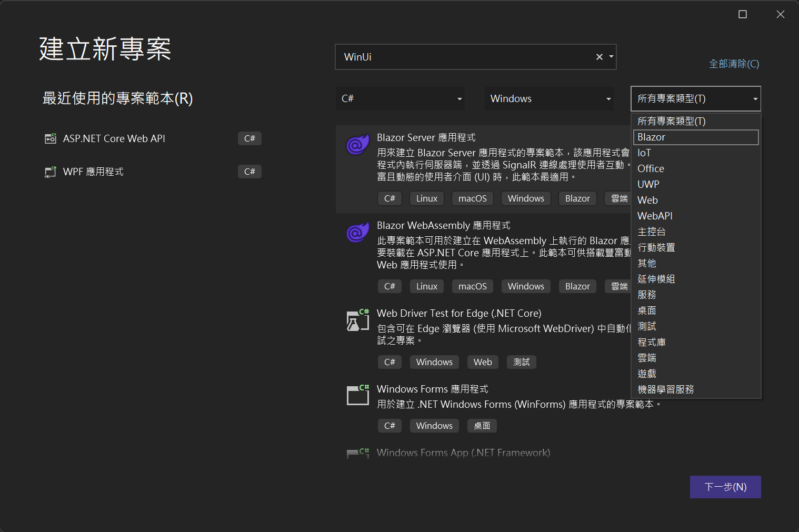
Task: Select 所有專案類型(T) in the dropdown list
Action: [x=696, y=121]
